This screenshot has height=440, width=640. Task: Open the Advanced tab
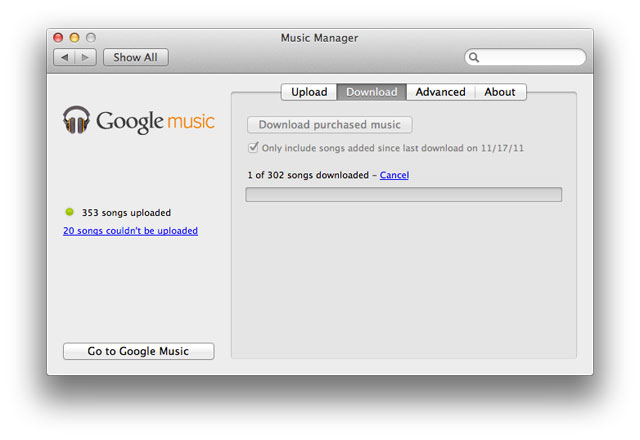[440, 92]
